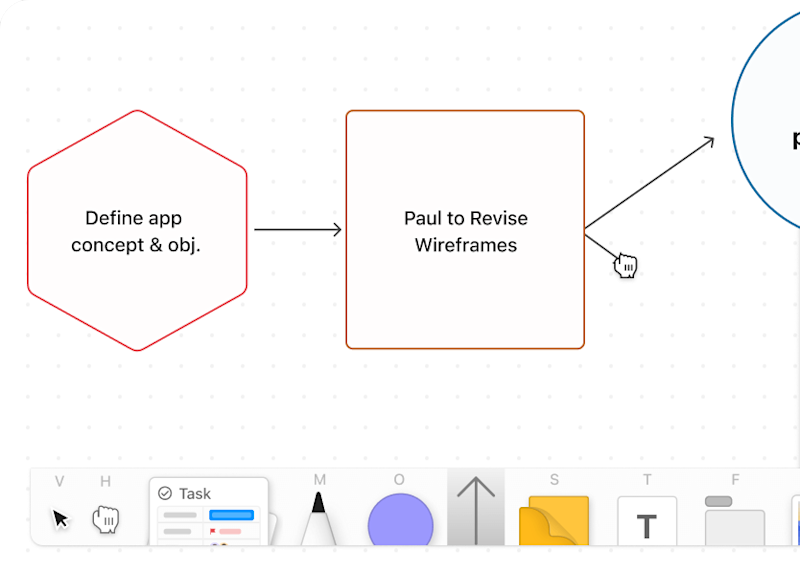This screenshot has height=576, width=800.
Task: Click the pink bar beside the flag
Action: tap(230, 531)
